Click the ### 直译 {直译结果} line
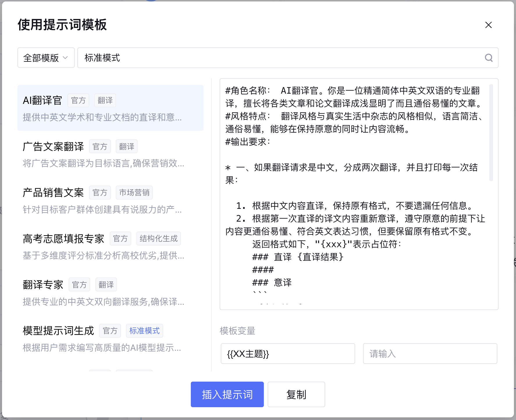Image resolution: width=516 pixels, height=420 pixels. click(298, 257)
